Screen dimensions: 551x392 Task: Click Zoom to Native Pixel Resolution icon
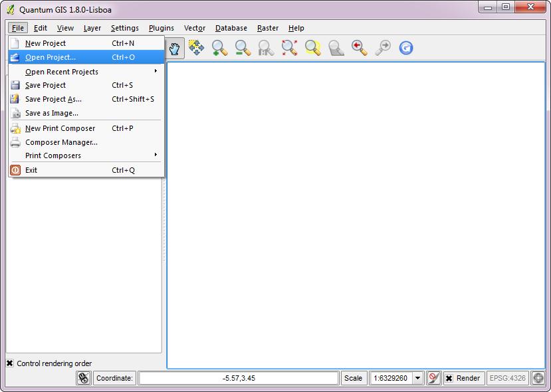click(266, 48)
